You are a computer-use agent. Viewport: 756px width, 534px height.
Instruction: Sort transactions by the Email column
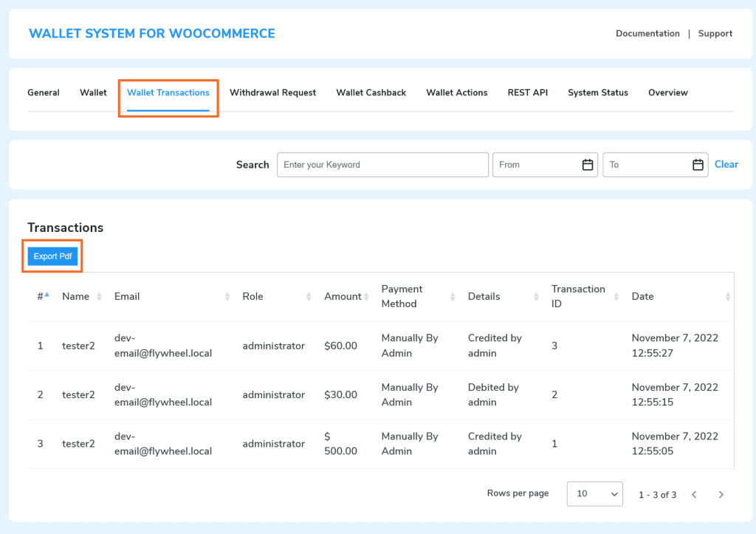[x=227, y=296]
